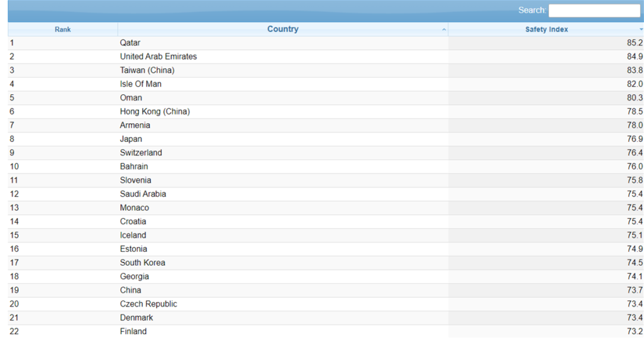Select Denmark in the table
Viewport: 644px width, 338px height.
tap(136, 317)
